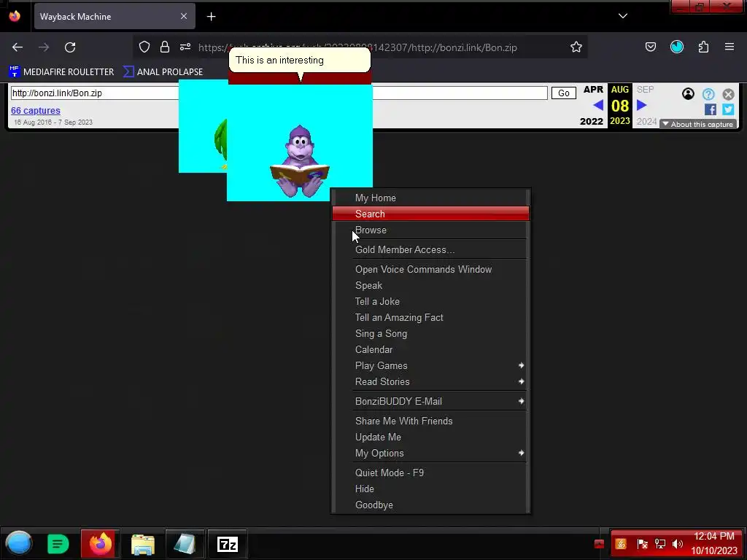747x560 pixels.
Task: Open the Wayback user account icon
Action: coord(688,94)
